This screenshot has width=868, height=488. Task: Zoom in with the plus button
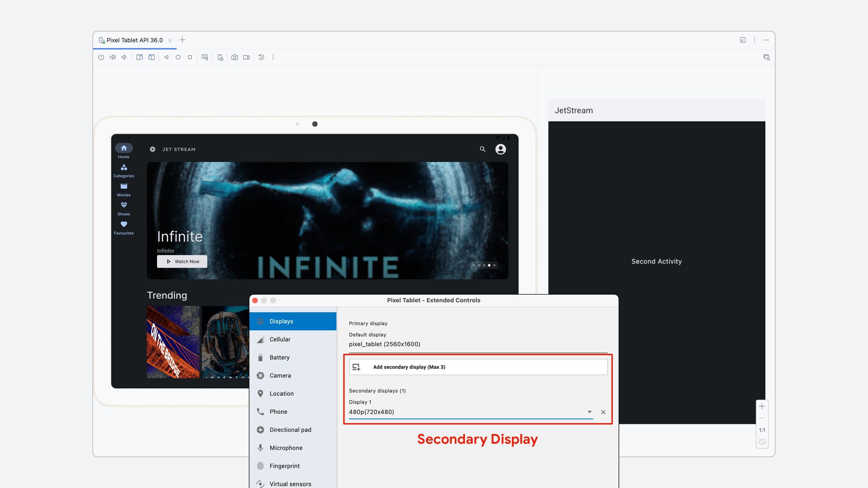762,406
